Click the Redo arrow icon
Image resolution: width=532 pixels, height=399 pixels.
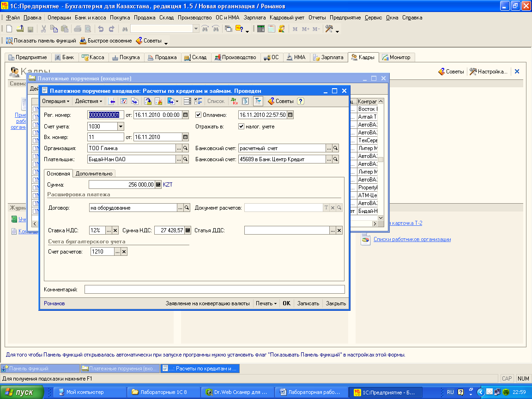[x=111, y=29]
